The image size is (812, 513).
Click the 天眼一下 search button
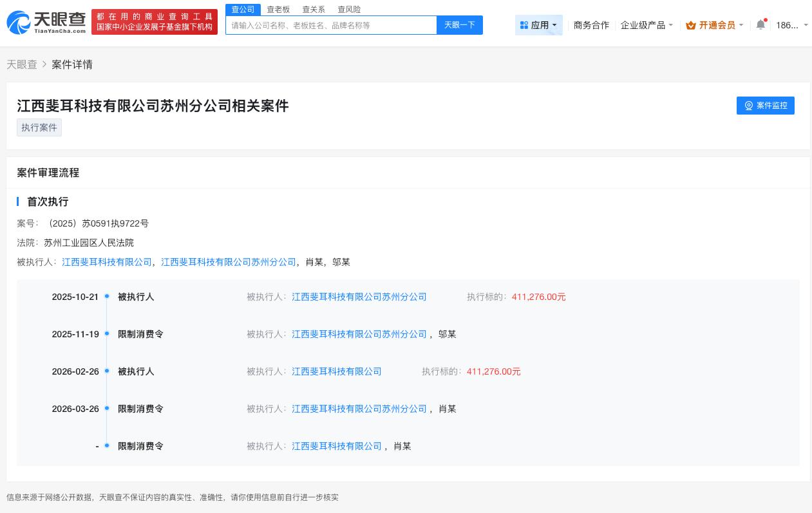pos(459,25)
